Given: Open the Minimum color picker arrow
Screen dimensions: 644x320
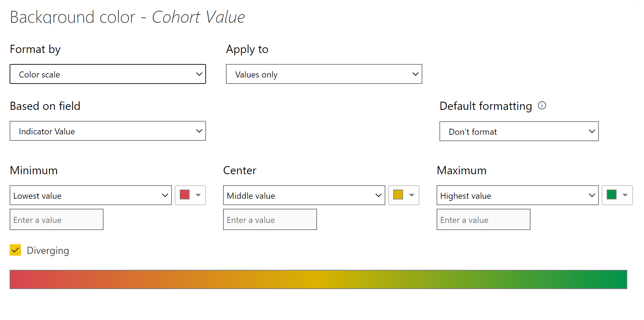Looking at the screenshot, I should point(199,195).
